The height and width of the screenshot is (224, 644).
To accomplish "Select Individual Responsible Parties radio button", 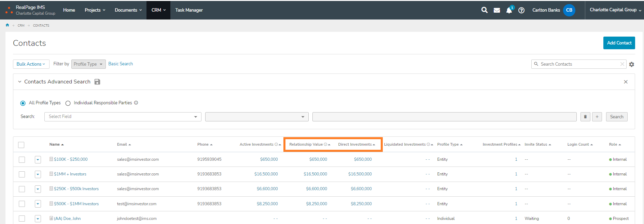I will [68, 103].
